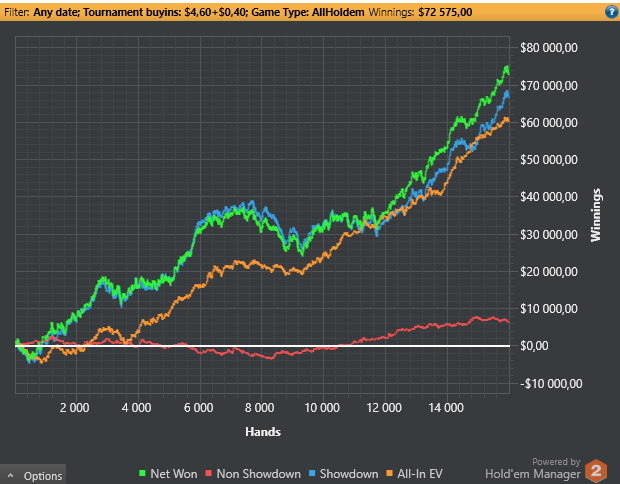Image resolution: width=620 pixels, height=484 pixels.
Task: Click the Hands axis title
Action: point(263,431)
